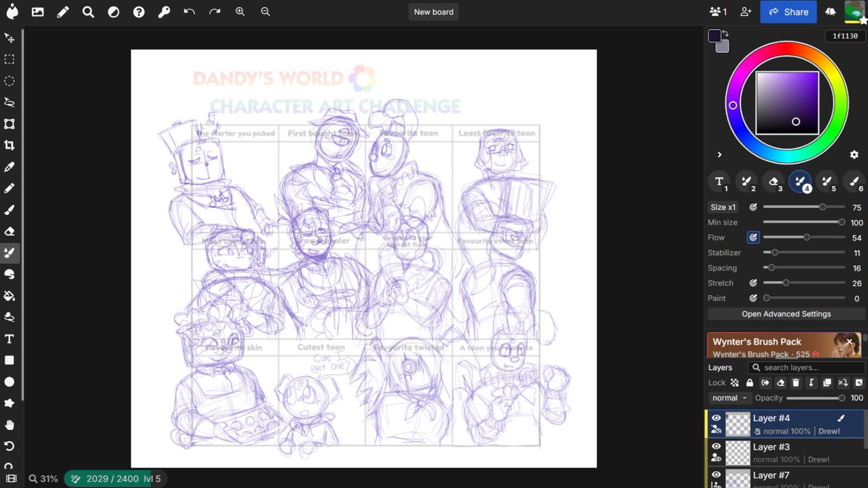
Task: Select brush slot 4 preset
Action: 801,182
